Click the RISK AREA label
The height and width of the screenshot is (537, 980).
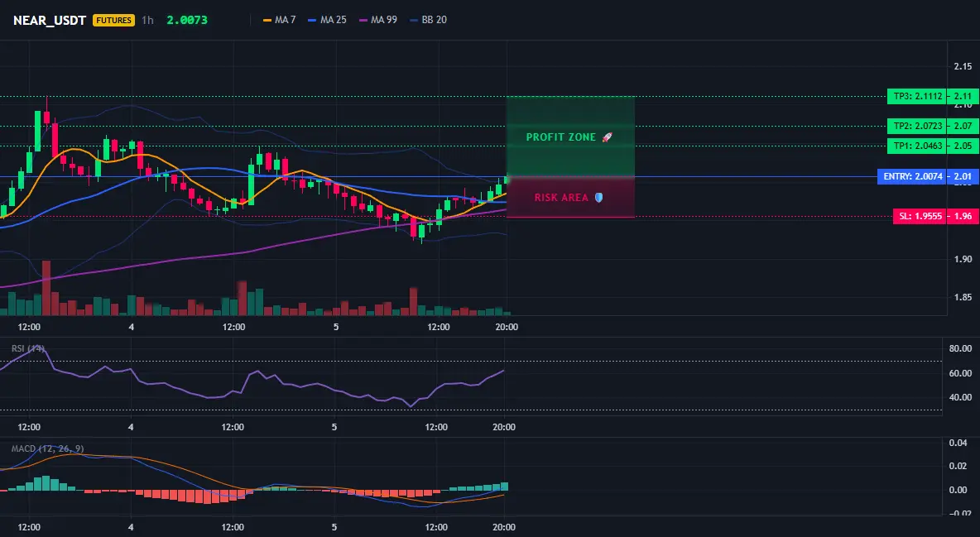tap(561, 198)
